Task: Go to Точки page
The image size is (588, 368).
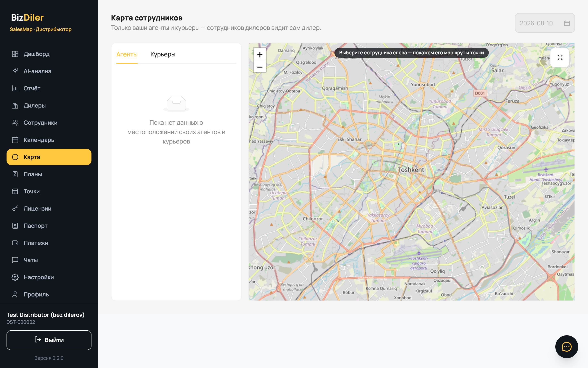Action: (x=49, y=191)
